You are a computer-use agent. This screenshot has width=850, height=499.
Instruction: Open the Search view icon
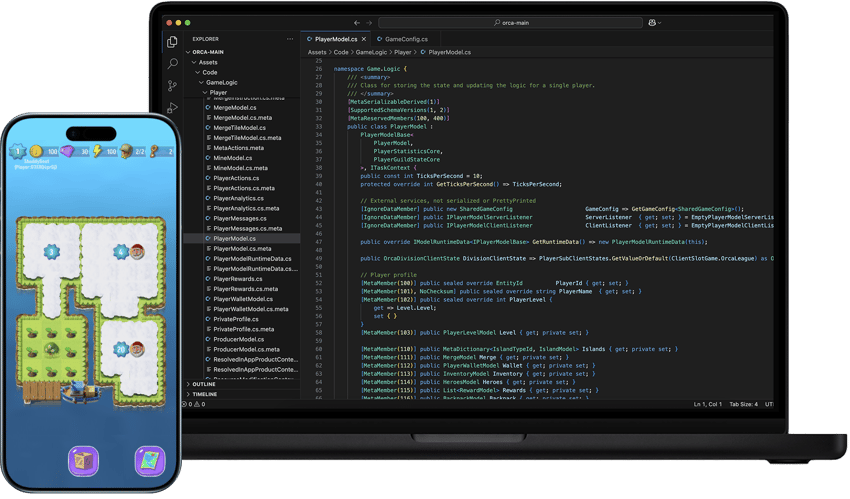pyautogui.click(x=173, y=63)
